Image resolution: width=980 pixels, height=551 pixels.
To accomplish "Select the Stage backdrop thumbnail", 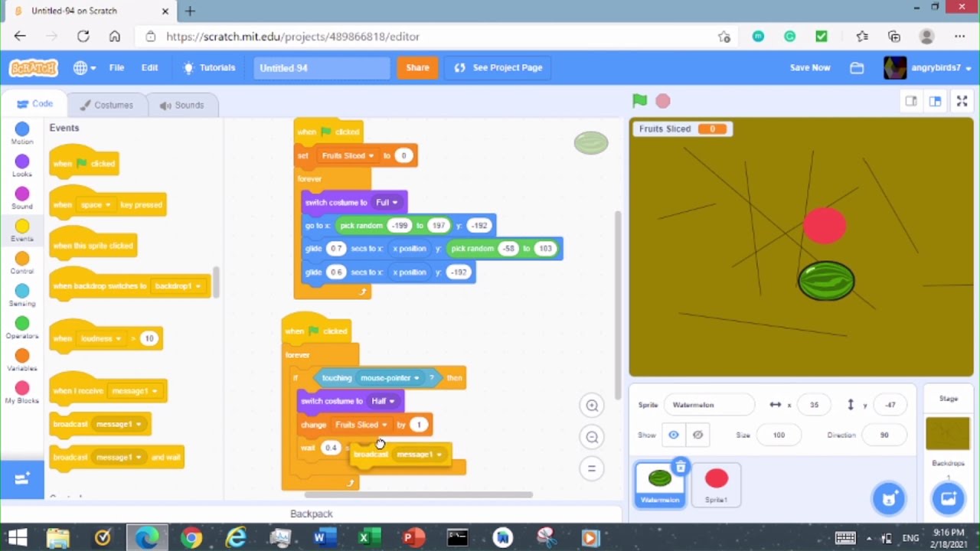I will coord(948,433).
